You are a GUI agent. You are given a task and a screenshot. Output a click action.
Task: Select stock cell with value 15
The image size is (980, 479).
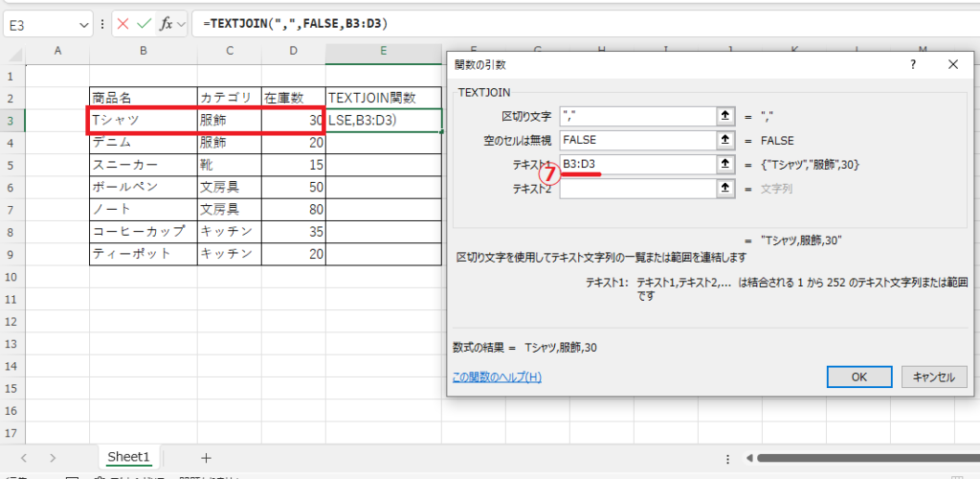[294, 165]
